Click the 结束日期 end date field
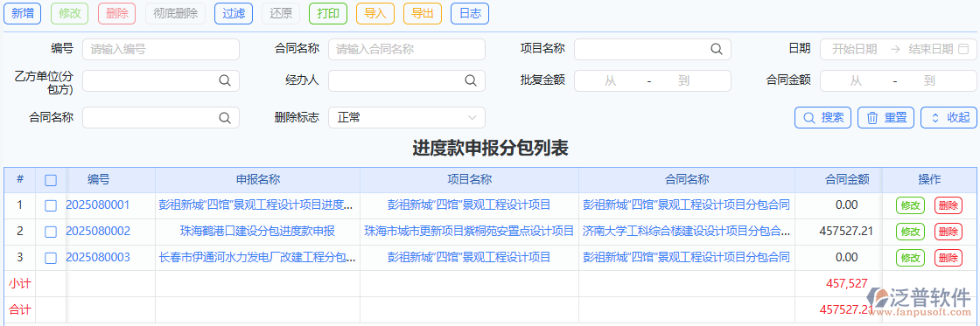980x326 pixels. click(930, 49)
